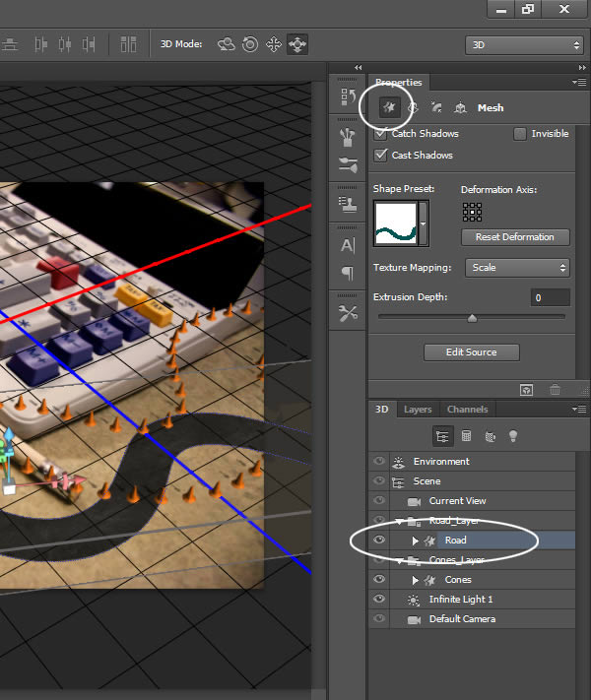Hide Infinite Light 1
The image size is (591, 700).
point(379,599)
